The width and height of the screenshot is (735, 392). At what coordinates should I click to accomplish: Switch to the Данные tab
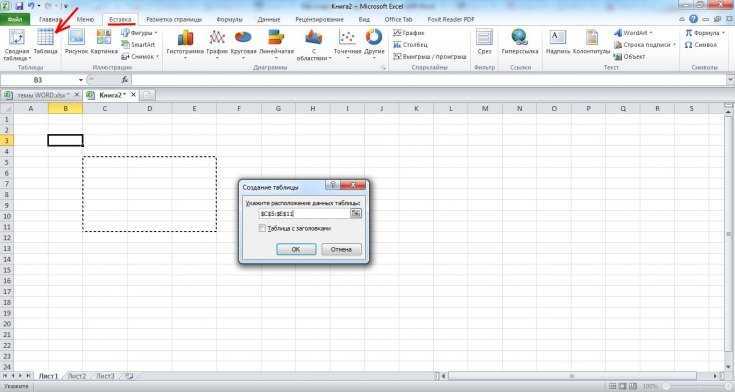click(269, 20)
